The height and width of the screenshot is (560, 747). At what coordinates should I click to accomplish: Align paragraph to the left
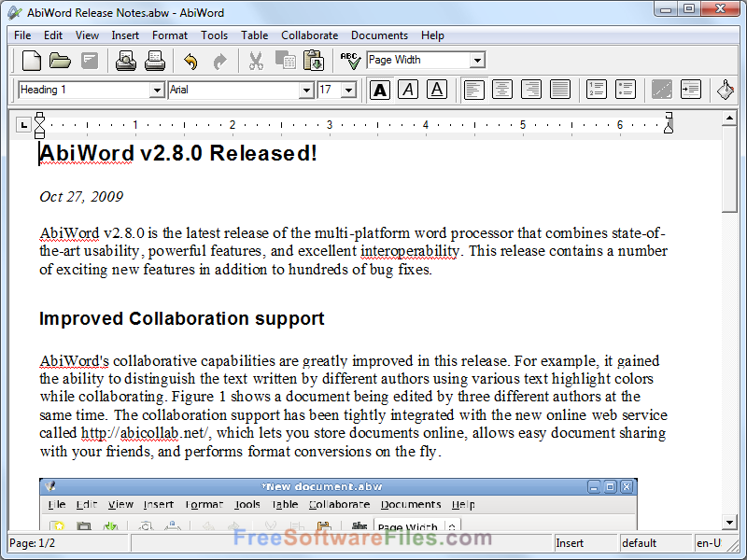(473, 90)
